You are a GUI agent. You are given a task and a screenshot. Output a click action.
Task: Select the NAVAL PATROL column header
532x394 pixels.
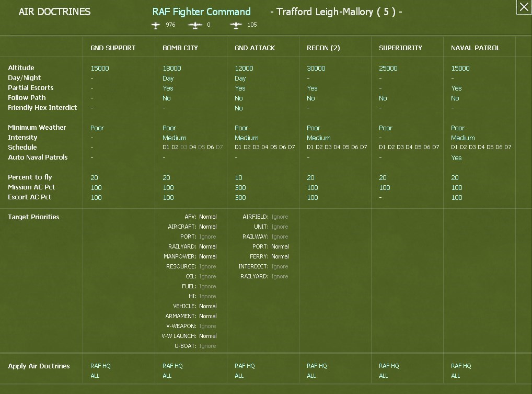[x=476, y=48]
